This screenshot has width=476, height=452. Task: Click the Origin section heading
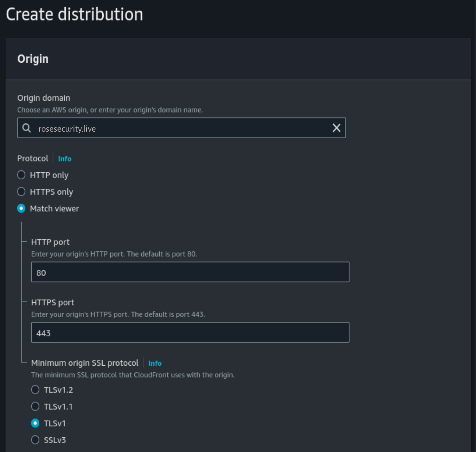(x=33, y=59)
